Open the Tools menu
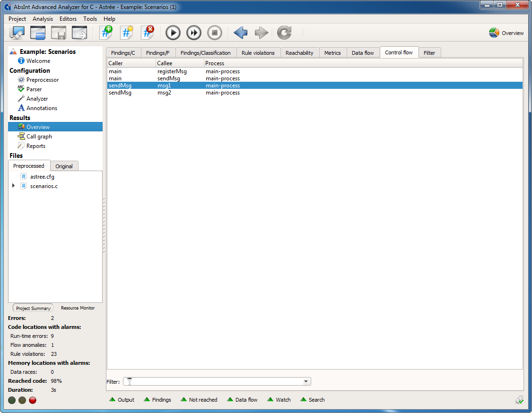This screenshot has height=413, width=532. coord(90,19)
